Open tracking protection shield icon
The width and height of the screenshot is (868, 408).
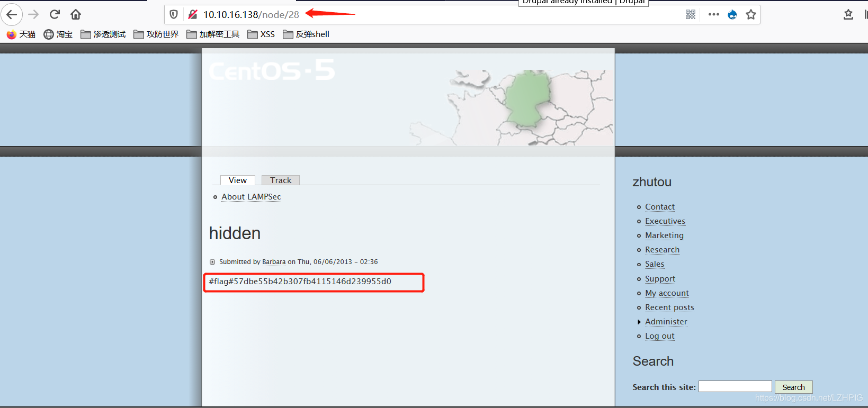click(174, 14)
